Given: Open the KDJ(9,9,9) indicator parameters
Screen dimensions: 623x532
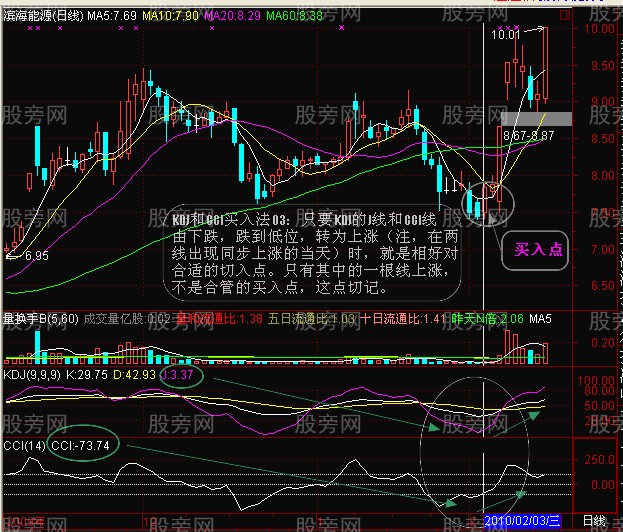Looking at the screenshot, I should coord(32,375).
